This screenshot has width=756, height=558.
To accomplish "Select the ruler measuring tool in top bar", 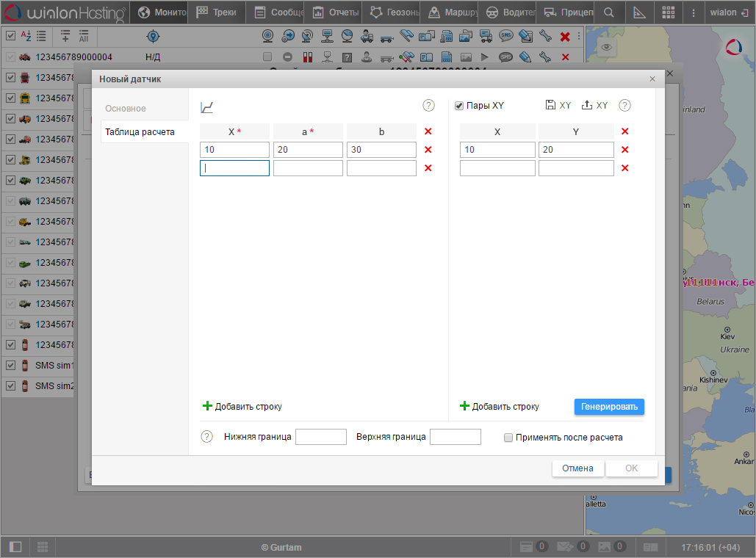I will 638,12.
